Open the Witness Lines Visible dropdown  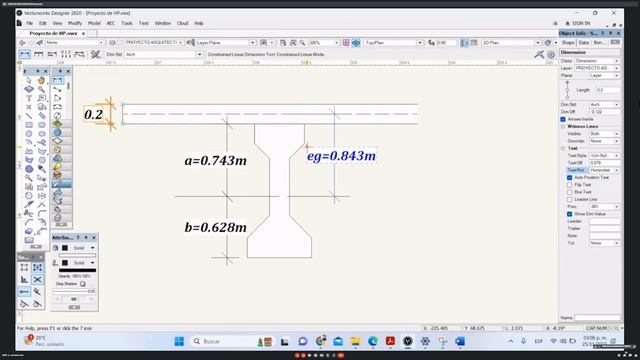tap(604, 134)
